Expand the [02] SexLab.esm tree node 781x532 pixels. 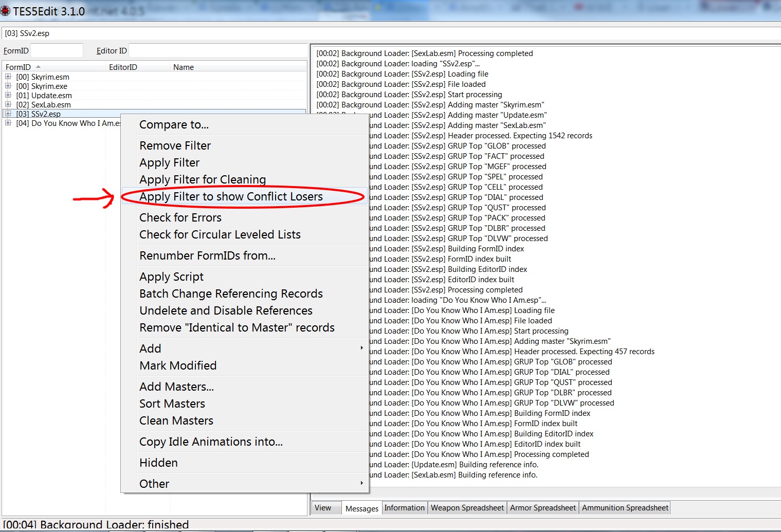coord(8,104)
